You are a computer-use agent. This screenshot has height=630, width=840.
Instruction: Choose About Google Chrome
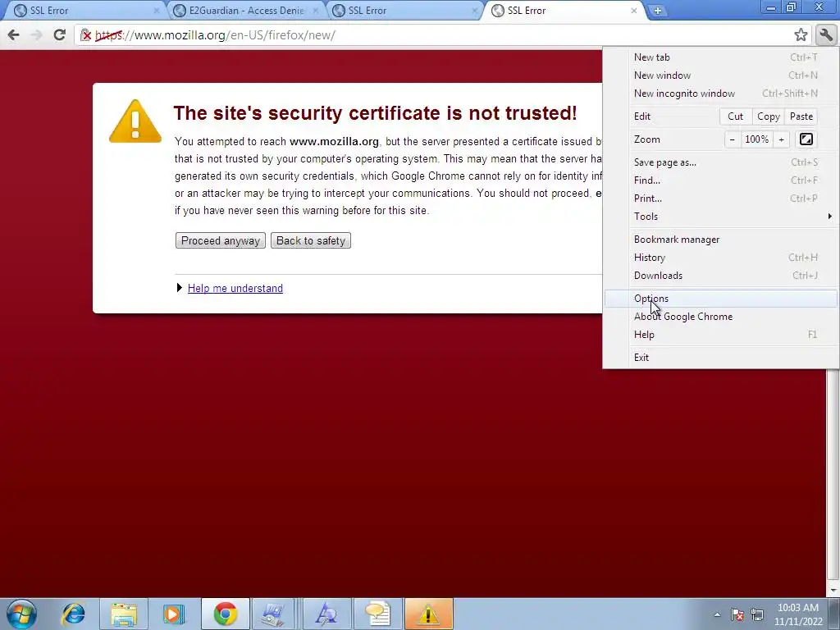(x=720, y=317)
